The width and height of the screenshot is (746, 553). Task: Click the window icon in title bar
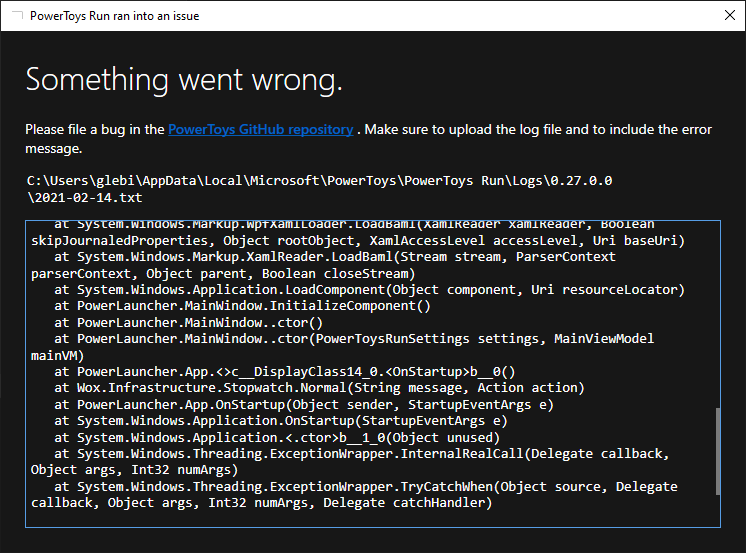[17, 16]
